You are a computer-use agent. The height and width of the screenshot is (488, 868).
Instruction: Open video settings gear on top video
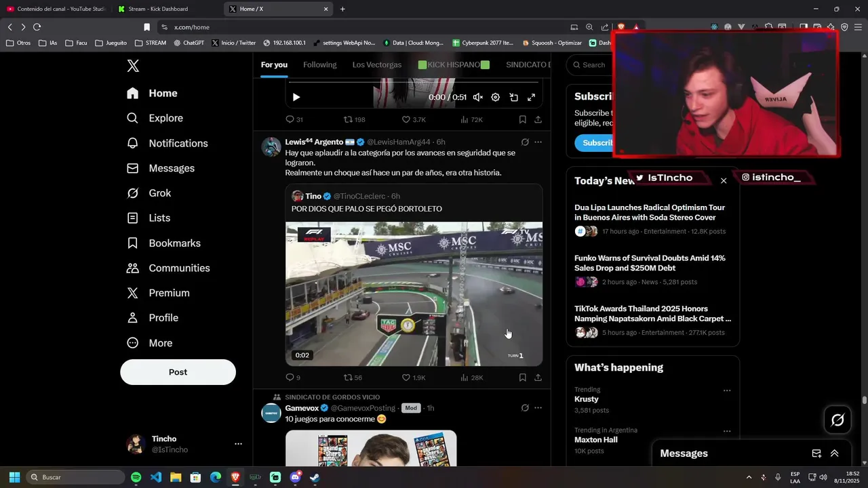pyautogui.click(x=496, y=98)
